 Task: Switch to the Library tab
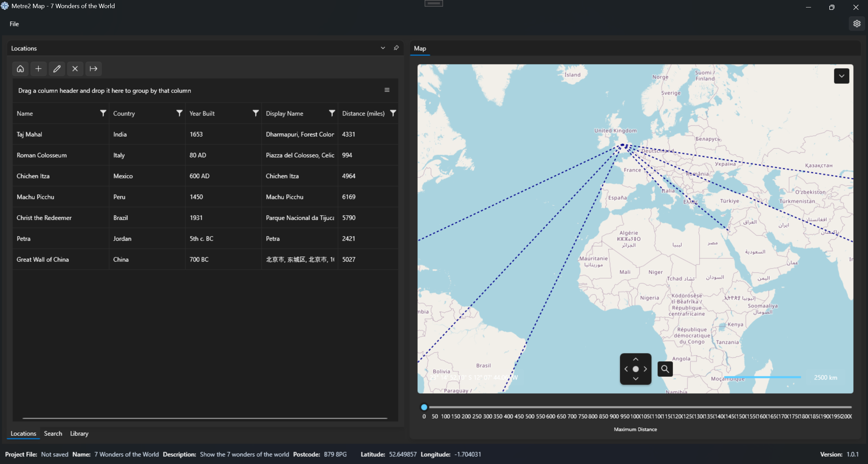[79, 433]
